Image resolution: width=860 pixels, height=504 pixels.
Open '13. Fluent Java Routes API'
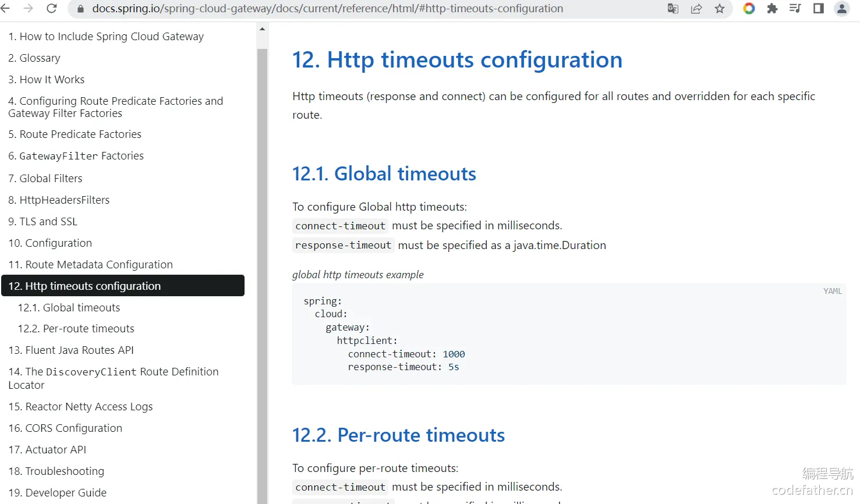coord(71,350)
